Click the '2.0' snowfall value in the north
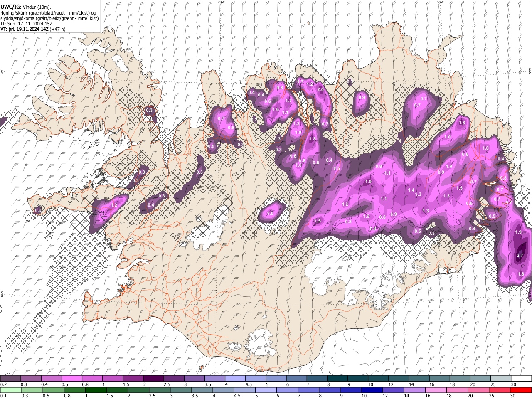Image resolution: width=532 pixels, height=399 pixels. click(x=320, y=89)
